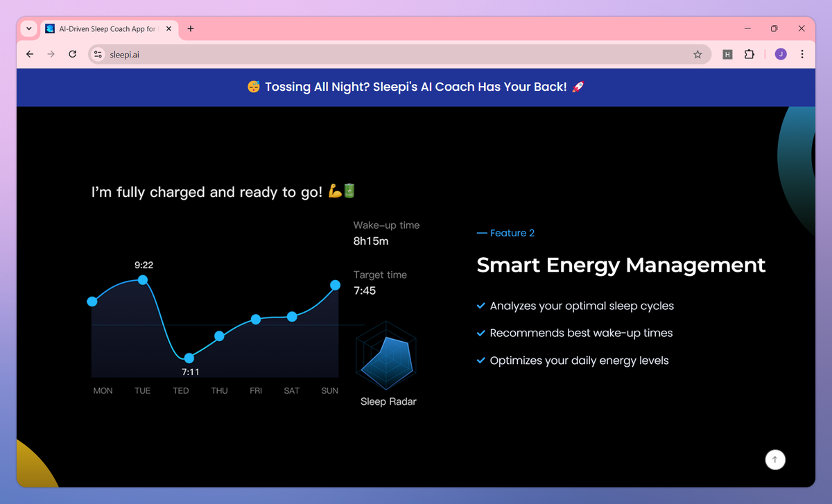832x504 pixels.
Task: Open the Chrome extensions puzzle icon
Action: 749,54
